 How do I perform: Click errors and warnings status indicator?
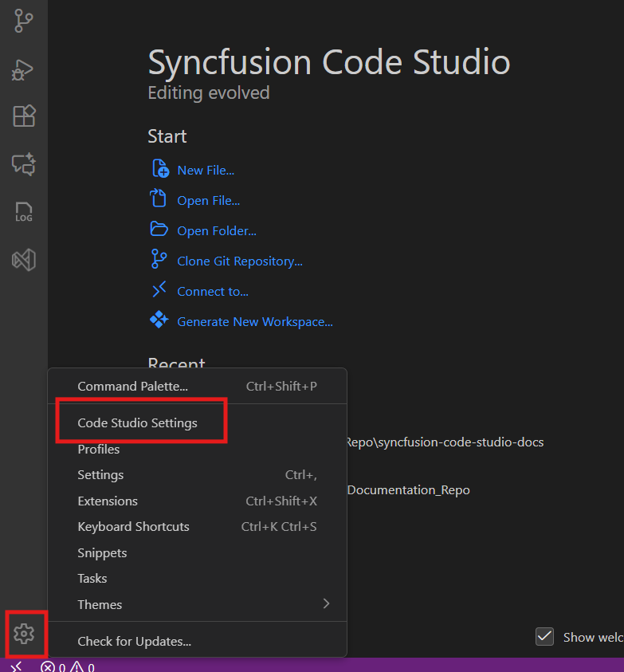pos(68,667)
